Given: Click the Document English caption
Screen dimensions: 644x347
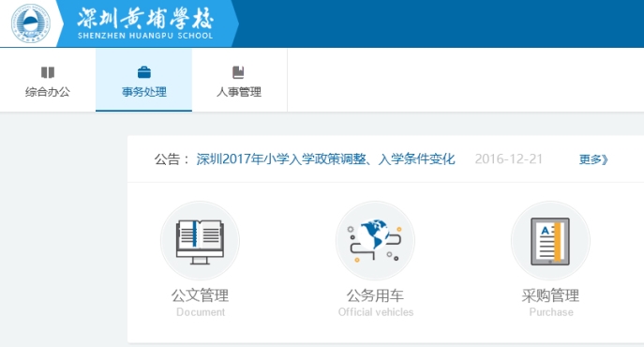Looking at the screenshot, I should [201, 312].
